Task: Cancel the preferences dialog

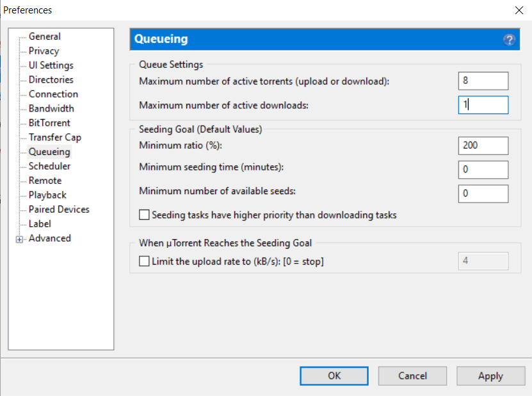Action: click(412, 376)
